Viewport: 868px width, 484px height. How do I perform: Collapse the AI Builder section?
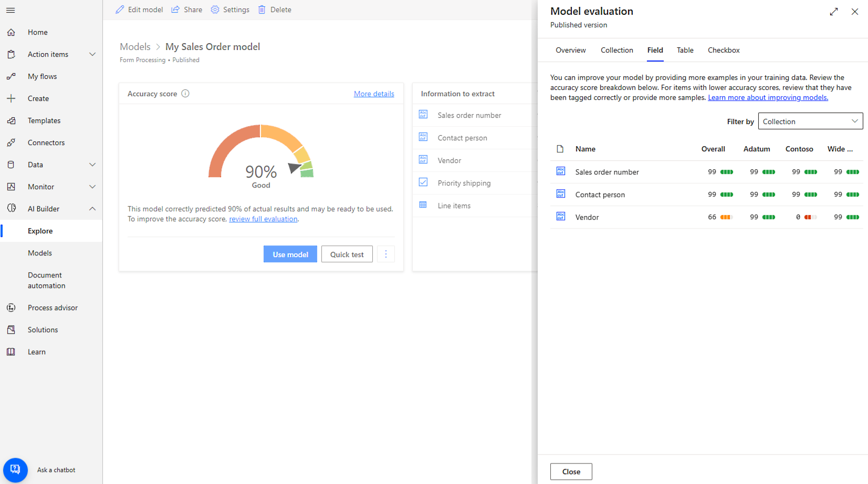[x=93, y=209]
